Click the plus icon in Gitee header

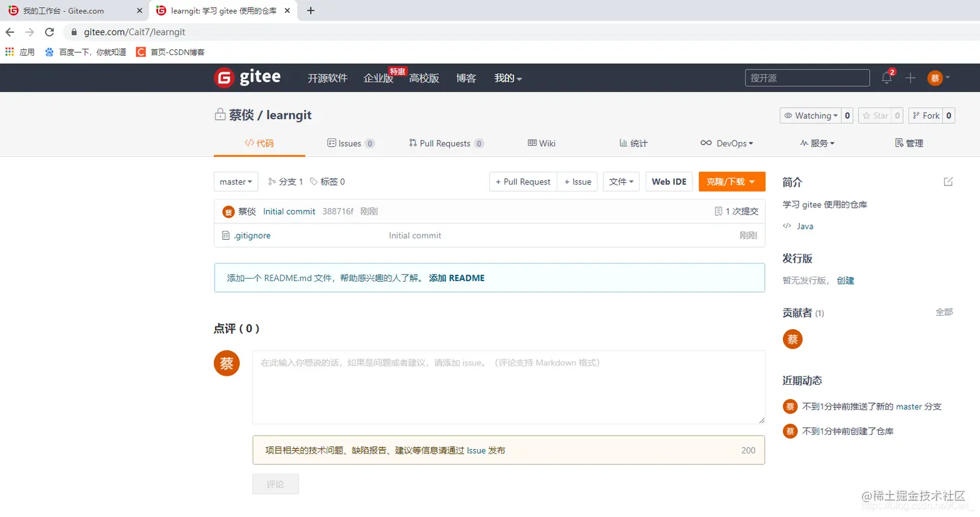pos(911,78)
